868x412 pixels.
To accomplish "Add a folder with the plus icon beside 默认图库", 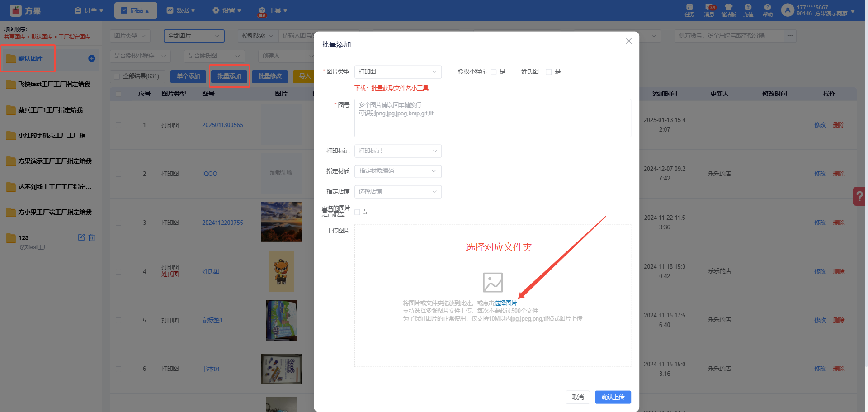I will point(92,58).
